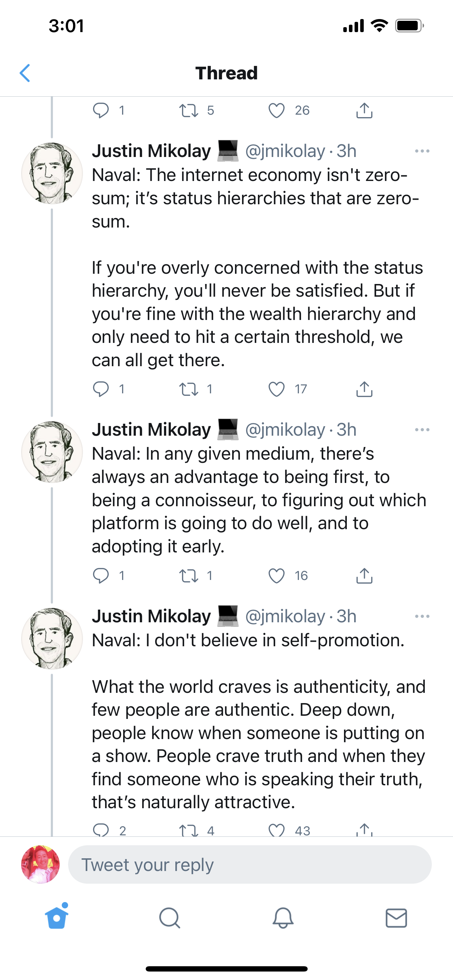Open more options on self-promotion tweet
Viewport: 453px width, 980px height.
422,616
